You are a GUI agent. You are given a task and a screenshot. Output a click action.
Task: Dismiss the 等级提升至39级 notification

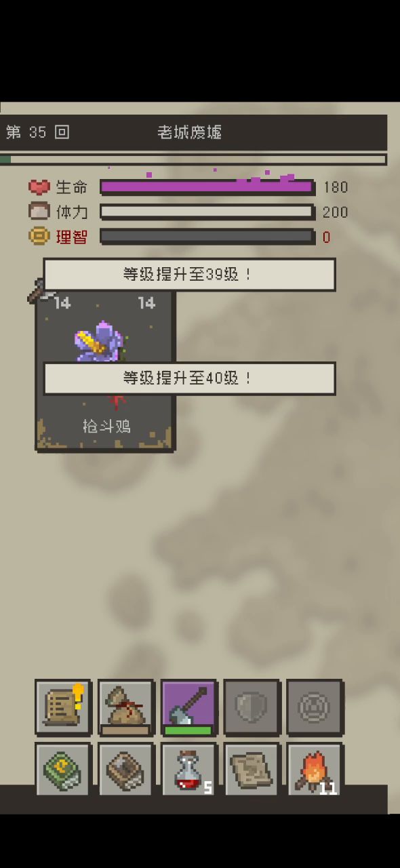click(189, 275)
